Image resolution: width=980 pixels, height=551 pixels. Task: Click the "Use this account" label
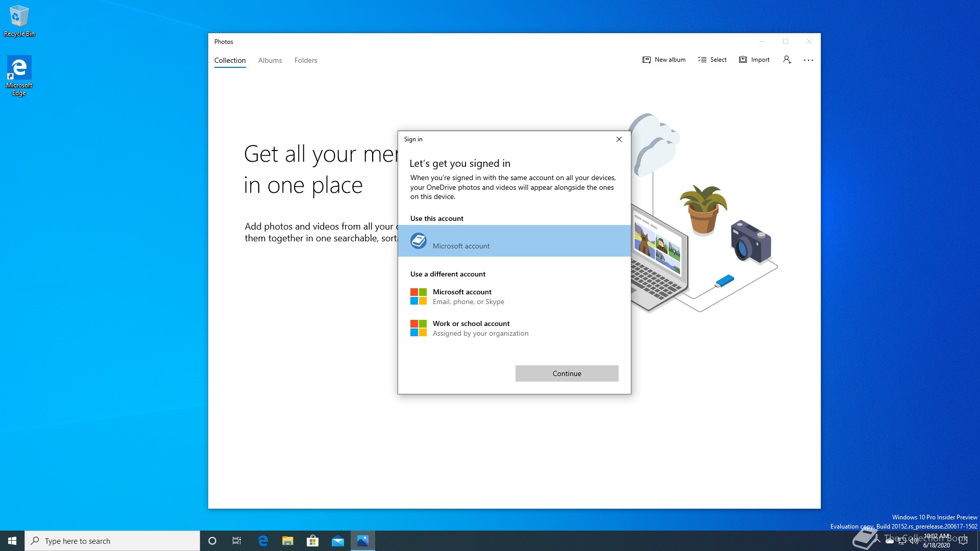pos(437,218)
